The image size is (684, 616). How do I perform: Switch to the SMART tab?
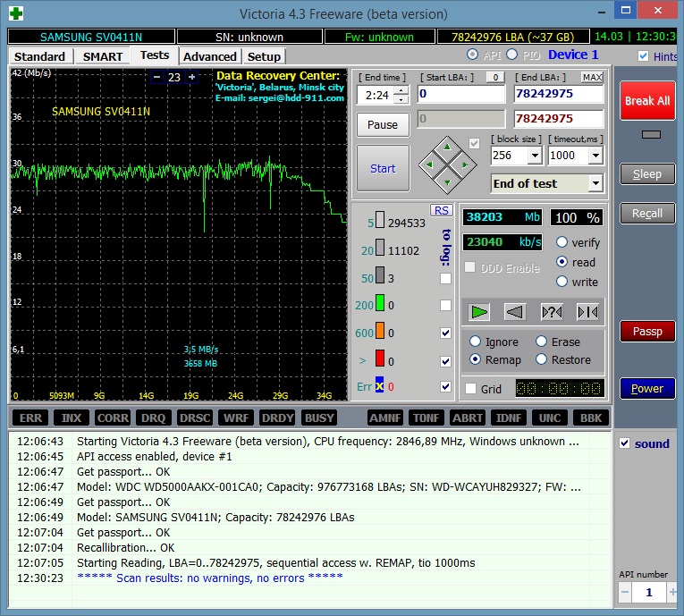point(103,56)
